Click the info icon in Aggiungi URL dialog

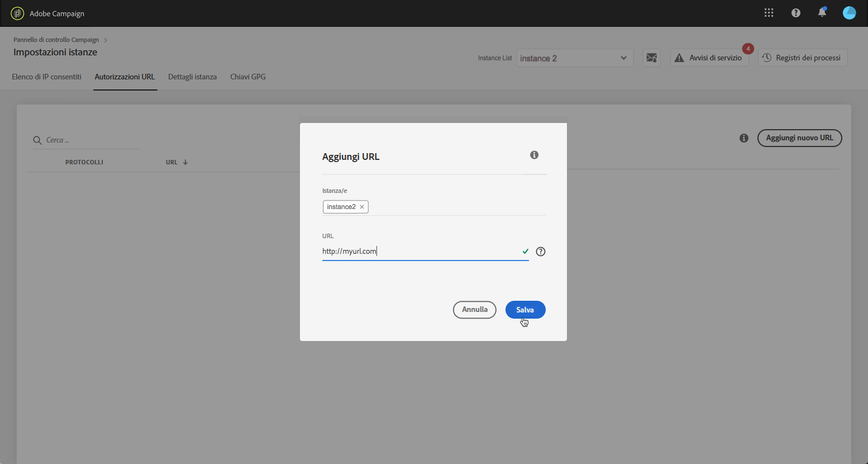point(535,155)
